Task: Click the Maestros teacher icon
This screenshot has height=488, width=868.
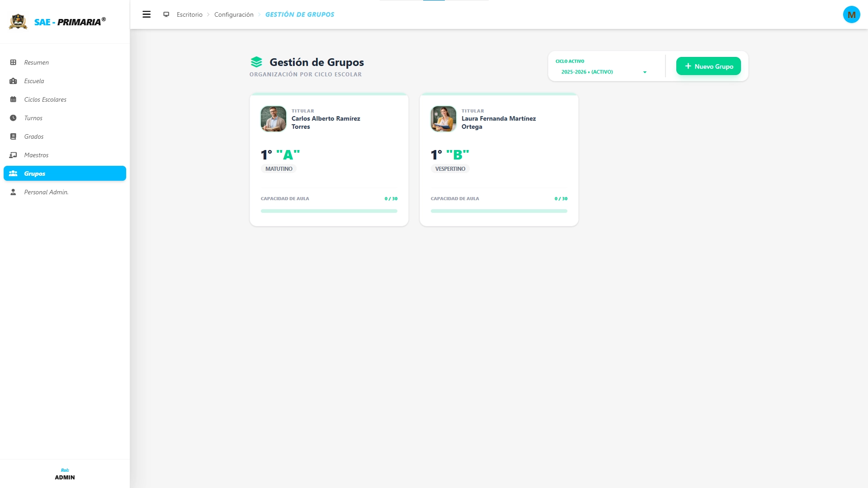Action: click(x=13, y=155)
